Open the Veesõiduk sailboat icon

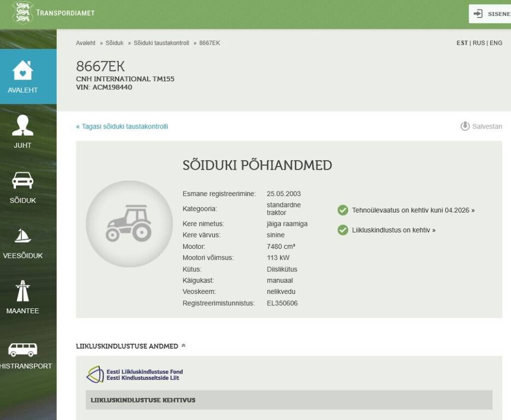(x=22, y=236)
